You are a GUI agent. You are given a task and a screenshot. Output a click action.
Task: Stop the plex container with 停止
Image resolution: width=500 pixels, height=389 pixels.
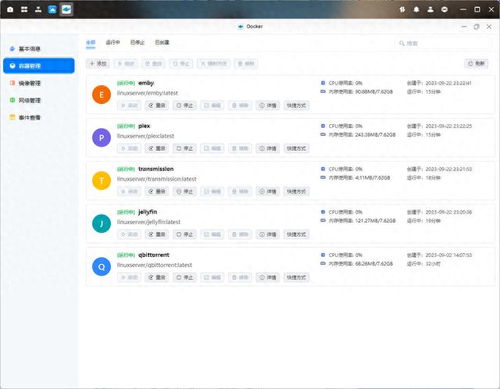click(185, 148)
